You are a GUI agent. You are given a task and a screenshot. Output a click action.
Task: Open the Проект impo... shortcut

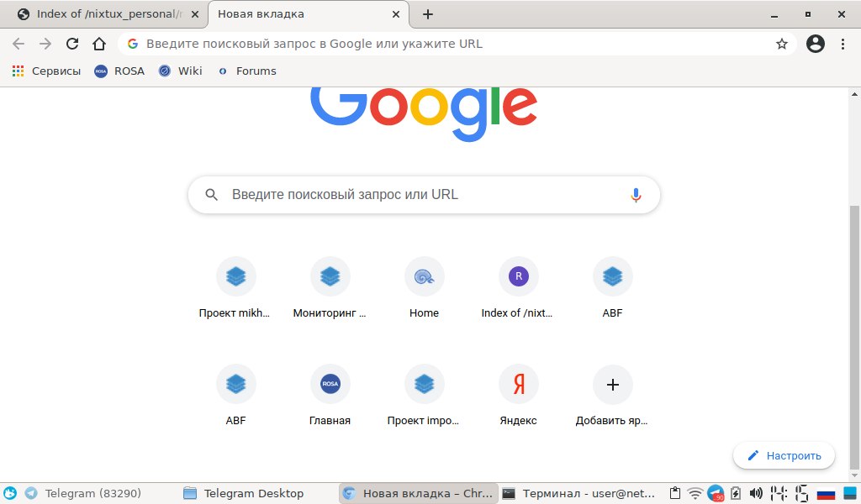(424, 396)
